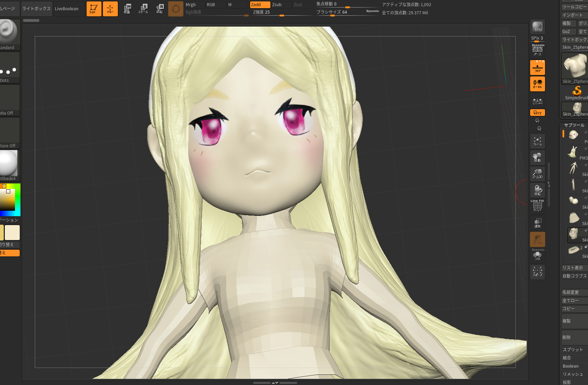This screenshot has width=588, height=385.
Task: Click Import (インポート) button
Action: [x=574, y=15]
